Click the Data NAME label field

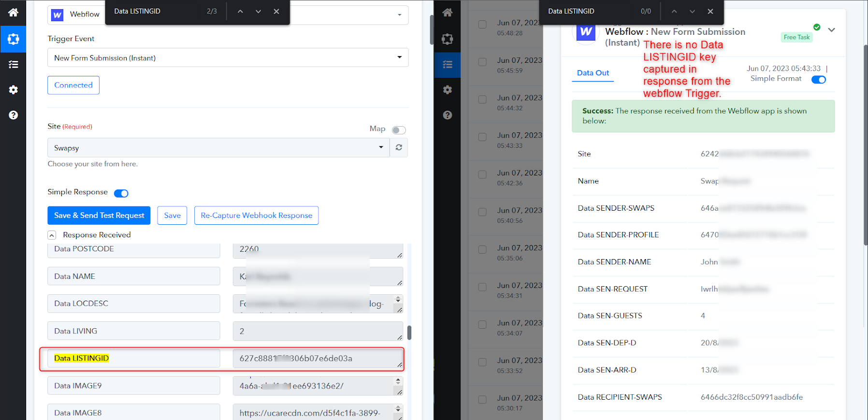click(x=134, y=276)
